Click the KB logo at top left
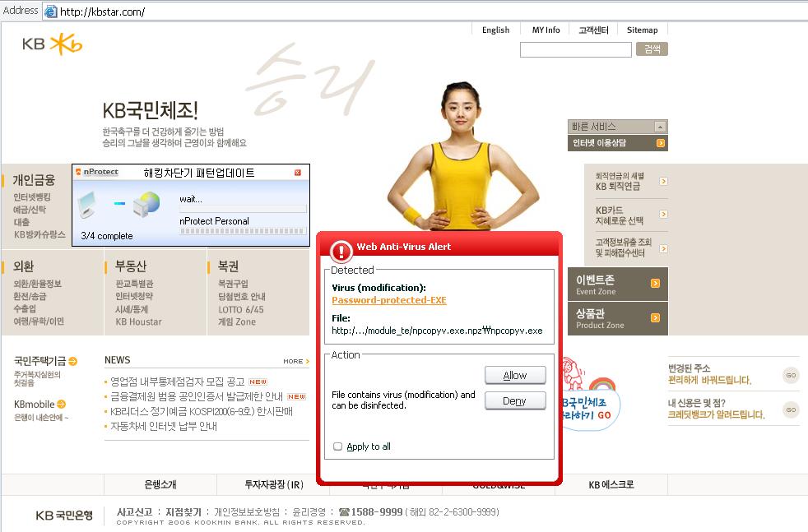This screenshot has width=808, height=532. [52, 44]
